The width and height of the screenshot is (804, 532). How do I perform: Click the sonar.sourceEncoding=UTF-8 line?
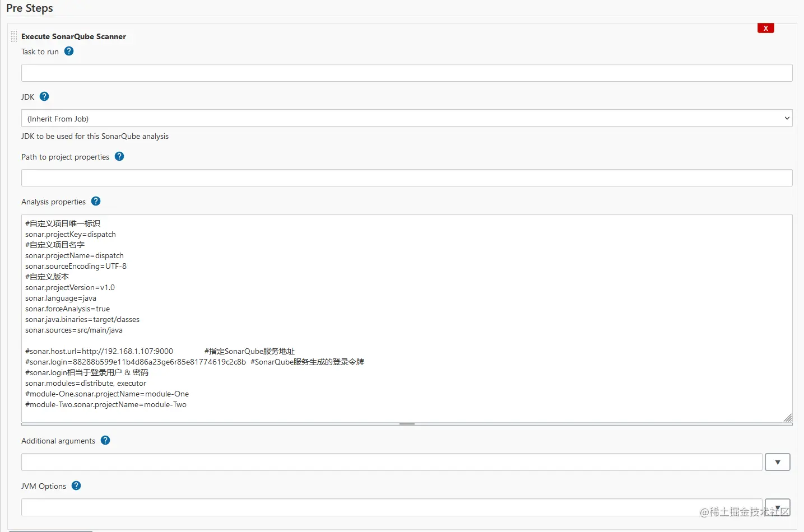76,266
